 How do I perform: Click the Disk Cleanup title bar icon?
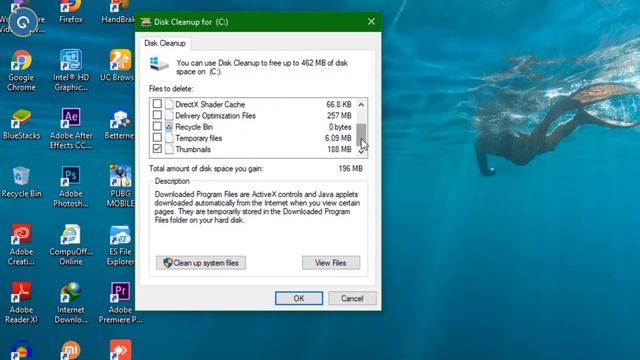(x=146, y=22)
